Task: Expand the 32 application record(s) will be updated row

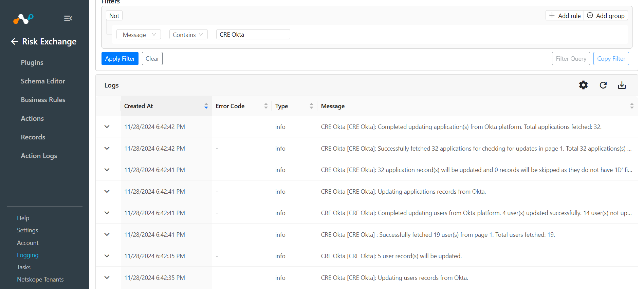Action: [x=107, y=170]
